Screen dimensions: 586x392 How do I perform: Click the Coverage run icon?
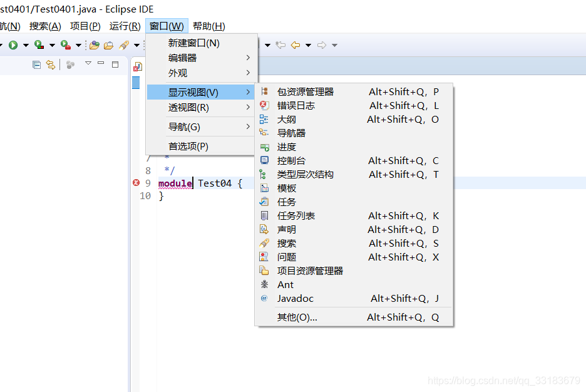click(x=39, y=45)
